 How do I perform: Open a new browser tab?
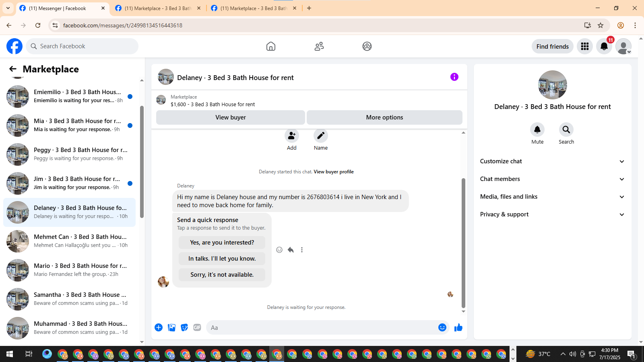coord(309,8)
